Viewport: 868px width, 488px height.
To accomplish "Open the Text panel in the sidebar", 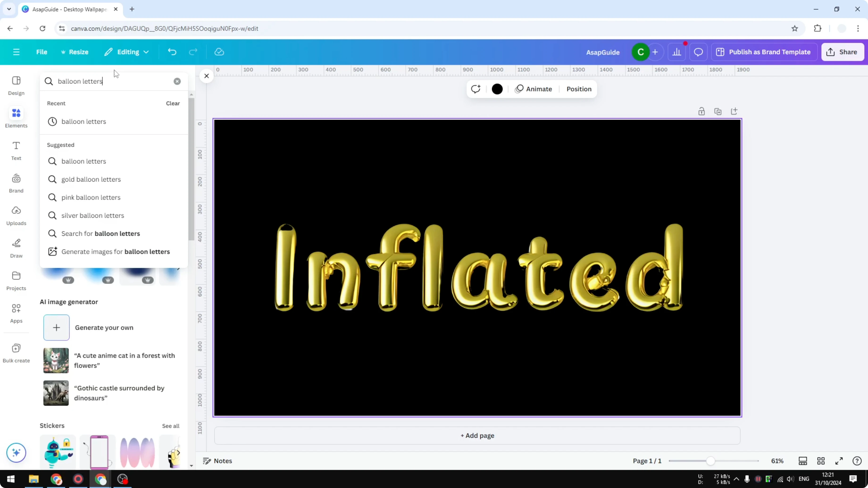I will pyautogui.click(x=16, y=151).
